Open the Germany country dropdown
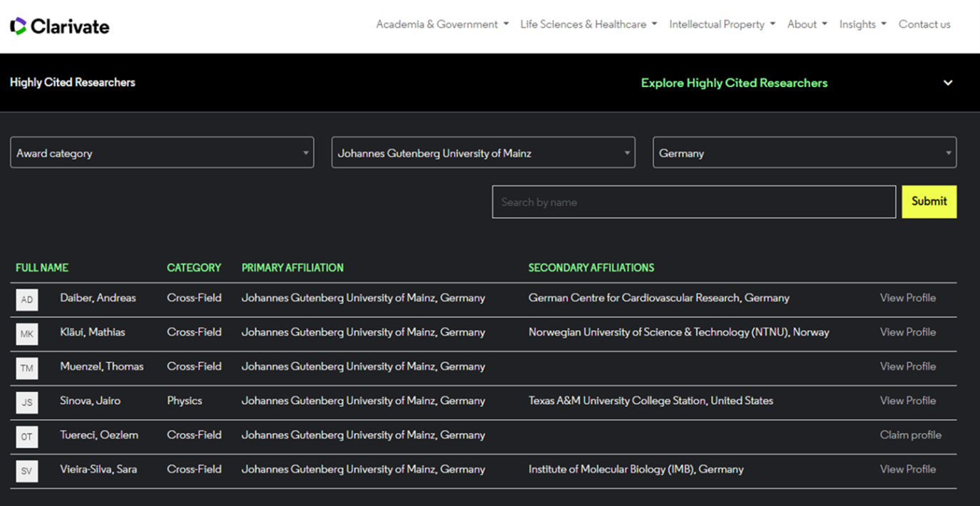 [x=805, y=153]
